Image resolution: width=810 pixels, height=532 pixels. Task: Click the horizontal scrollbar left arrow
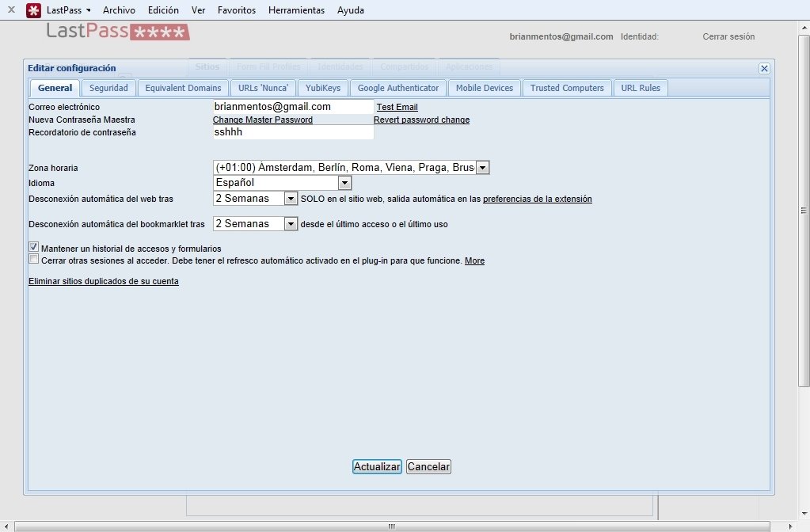coord(6,526)
